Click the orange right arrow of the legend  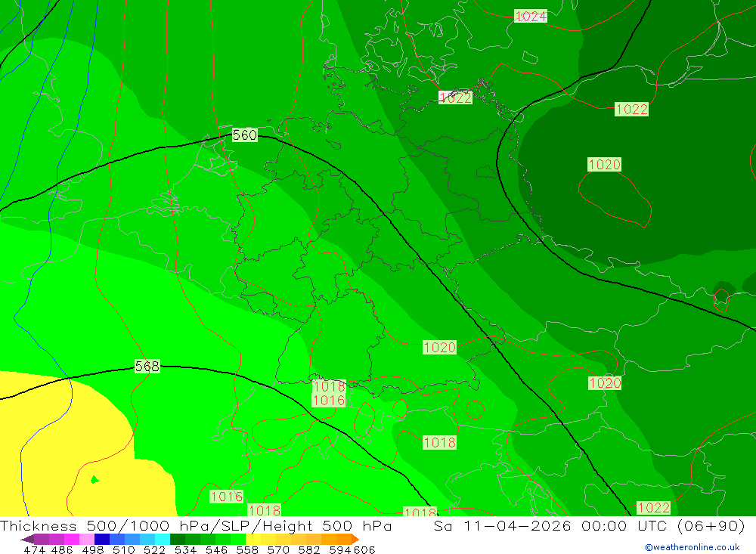tap(355, 539)
